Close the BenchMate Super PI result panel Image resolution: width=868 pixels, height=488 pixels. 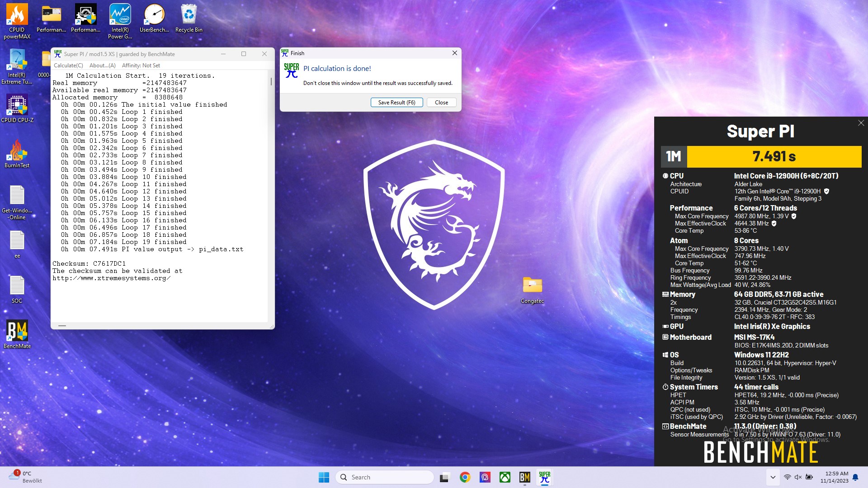861,123
